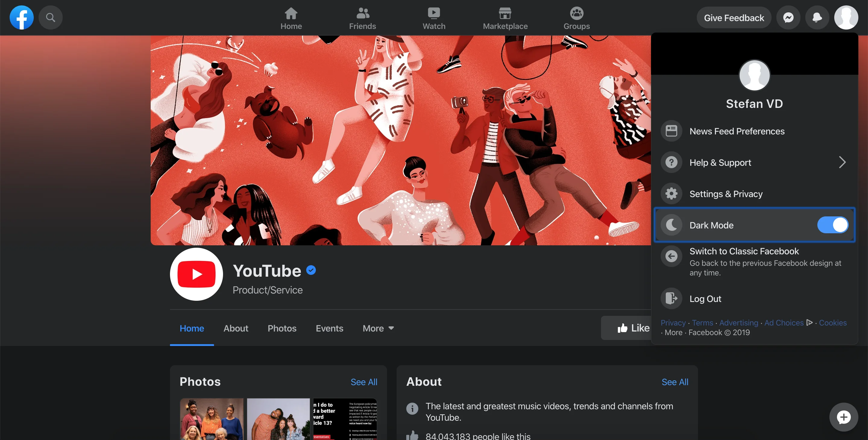Switch to the Events tab

pyautogui.click(x=329, y=328)
